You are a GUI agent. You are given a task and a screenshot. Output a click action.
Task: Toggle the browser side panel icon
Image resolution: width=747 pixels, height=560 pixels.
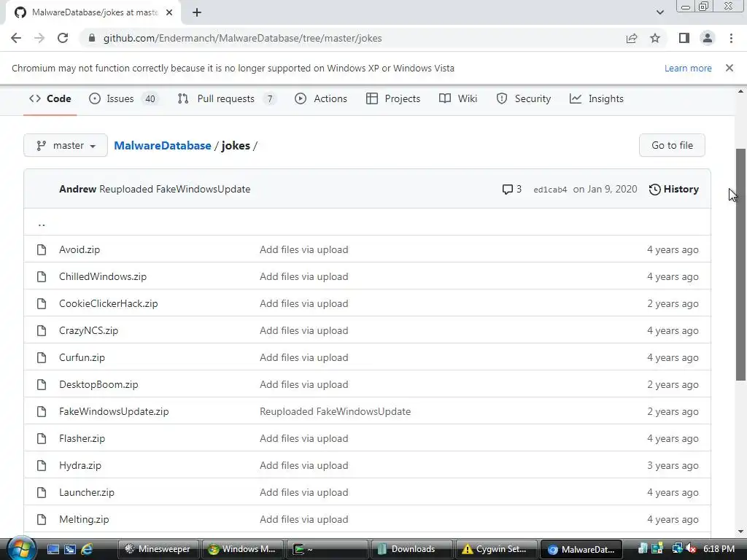pyautogui.click(x=684, y=38)
